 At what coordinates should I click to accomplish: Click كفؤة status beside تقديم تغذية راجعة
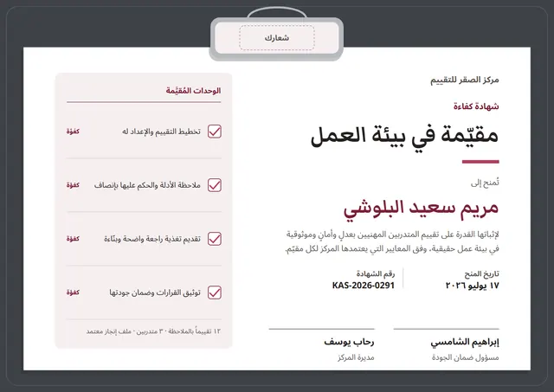pyautogui.click(x=73, y=239)
